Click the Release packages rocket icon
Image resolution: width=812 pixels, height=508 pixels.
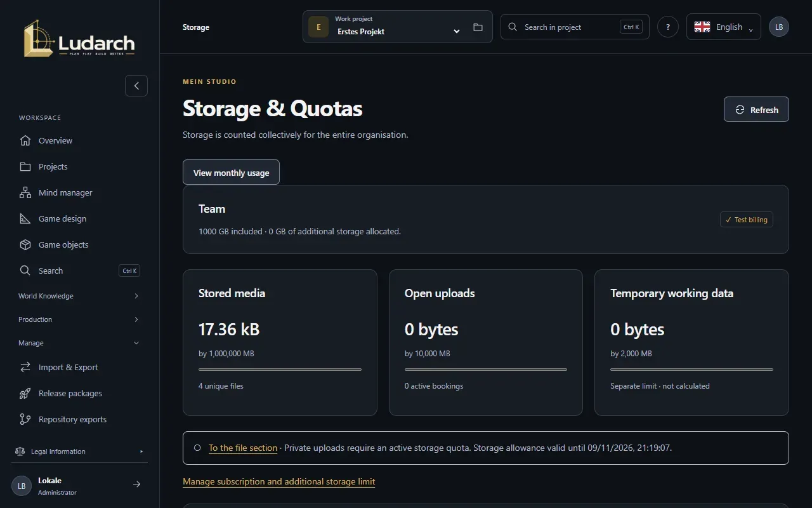click(25, 393)
